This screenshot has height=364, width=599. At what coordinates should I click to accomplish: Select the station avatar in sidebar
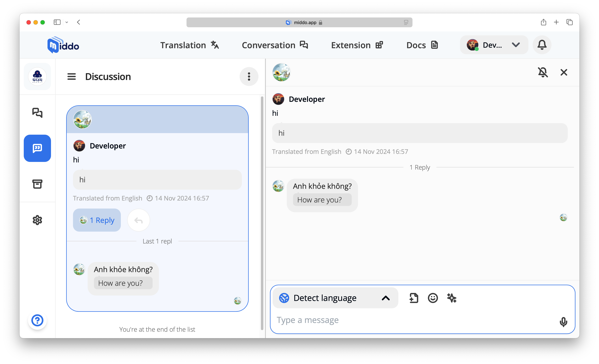pos(37,77)
